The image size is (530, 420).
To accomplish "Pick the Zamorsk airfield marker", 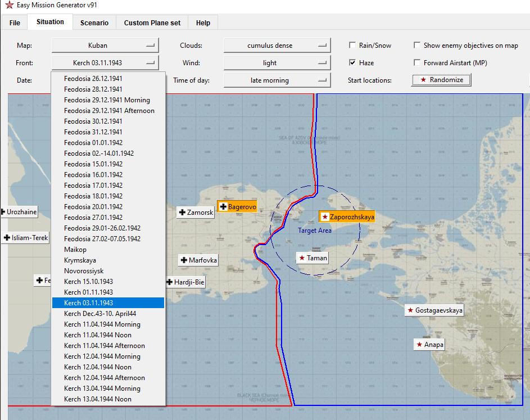I will [196, 213].
